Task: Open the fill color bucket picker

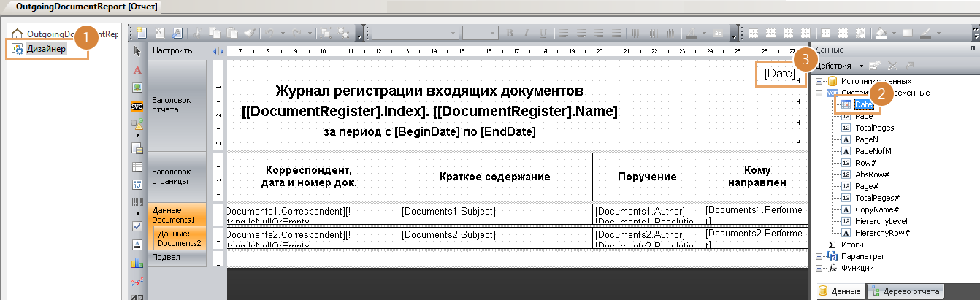Action: tap(882, 34)
